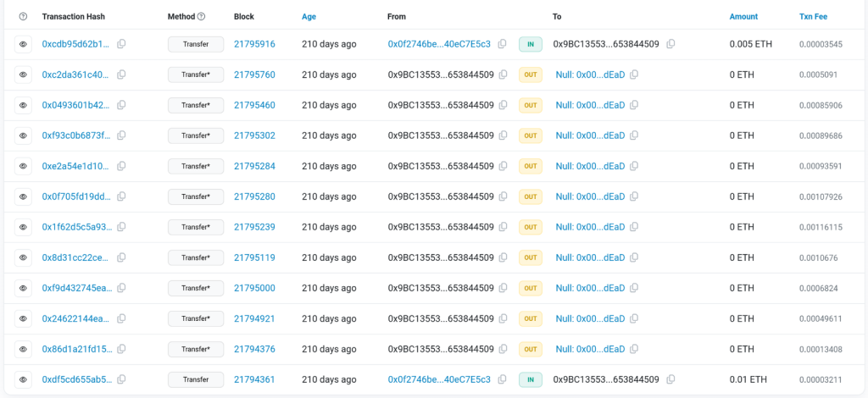Preview transaction 0x0493601b42 with eye icon
868x398 pixels.
[x=23, y=105]
